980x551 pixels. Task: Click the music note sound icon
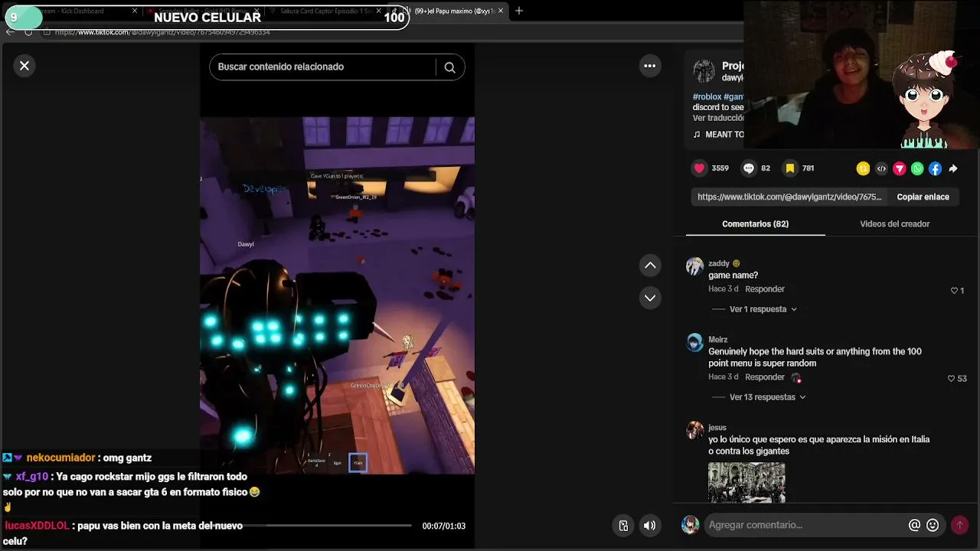[x=697, y=135]
